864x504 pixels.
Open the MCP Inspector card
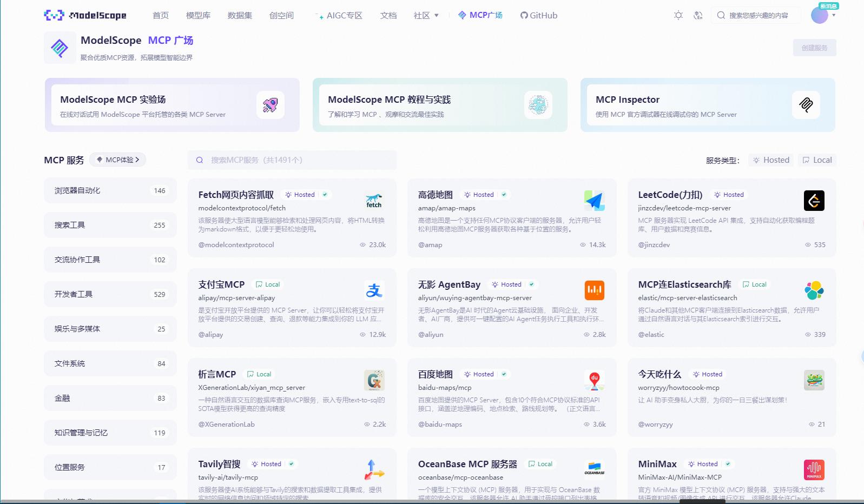coord(708,105)
